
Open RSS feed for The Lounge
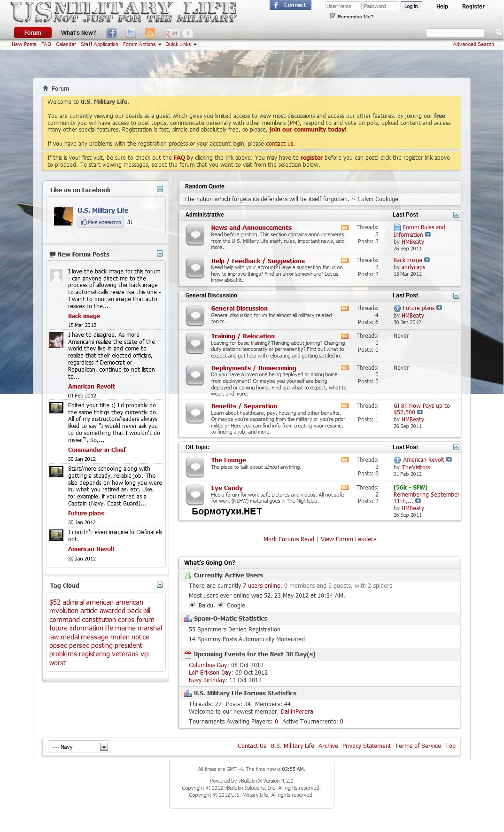345,460
